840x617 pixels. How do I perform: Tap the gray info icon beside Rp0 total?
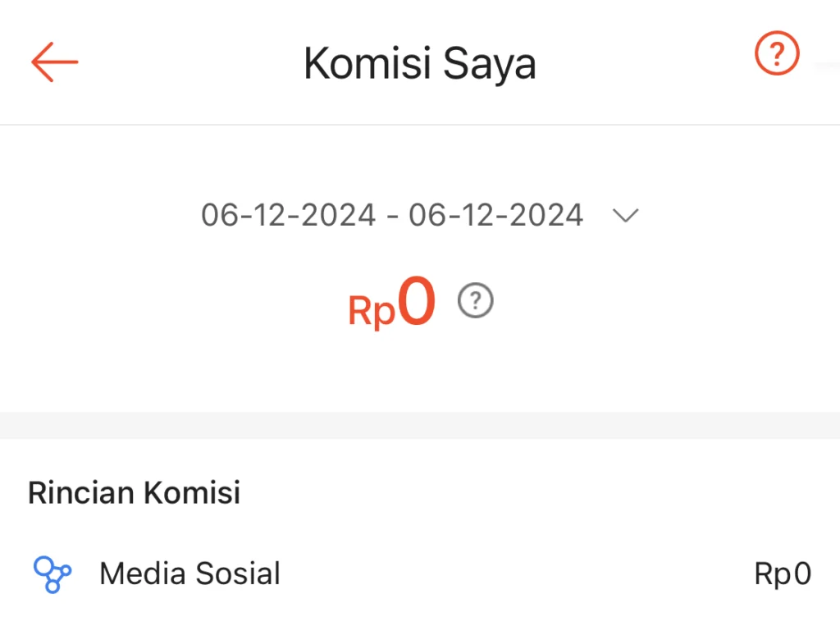[476, 302]
